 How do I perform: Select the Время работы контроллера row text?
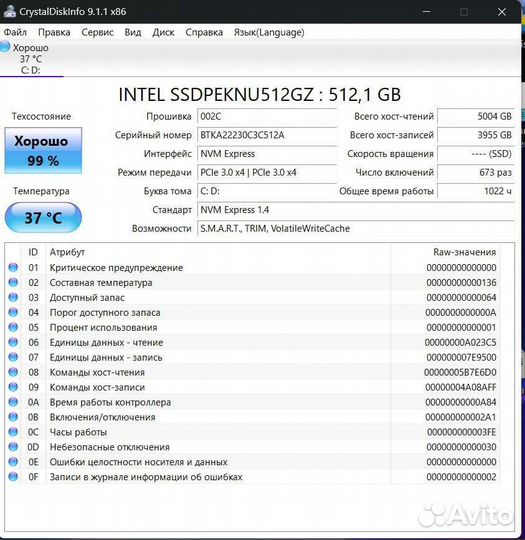[x=110, y=402]
